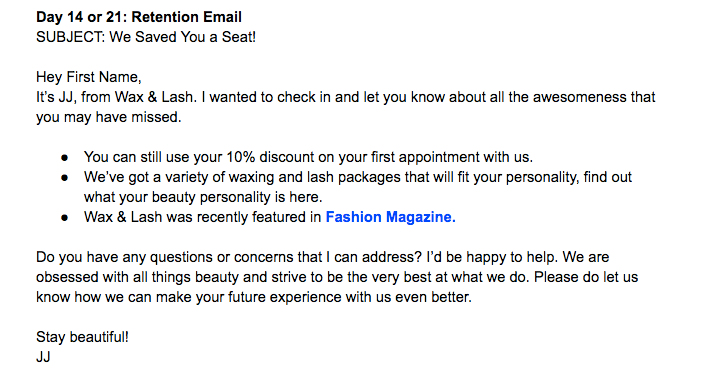Click the We've got a variety of waxing line
Screen dimensions: 710x387
(x=357, y=177)
